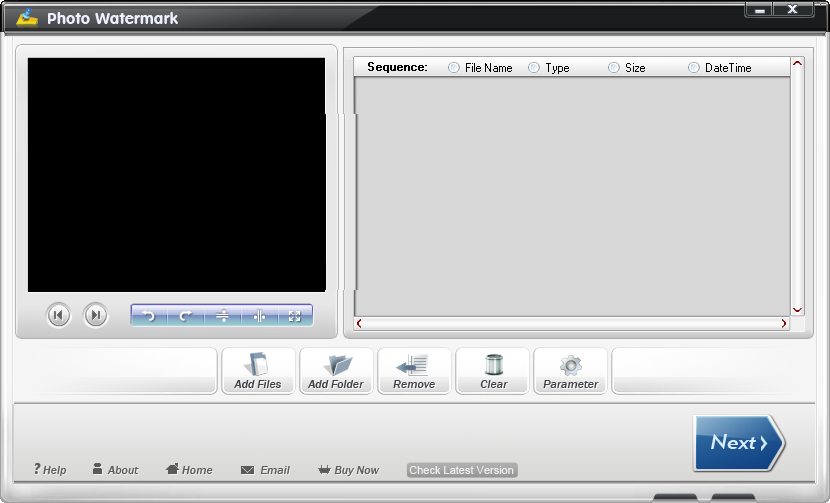Select the Type sequence radio button
This screenshot has width=830, height=503.
tap(534, 68)
